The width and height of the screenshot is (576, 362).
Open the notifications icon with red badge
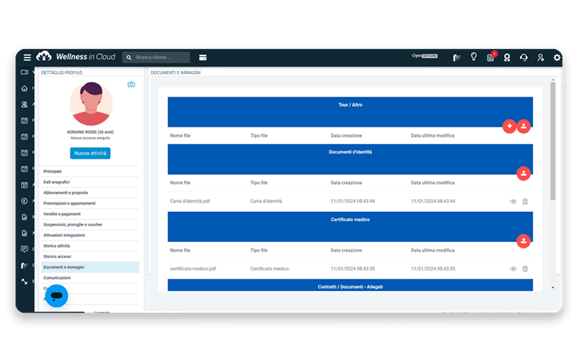pyautogui.click(x=491, y=57)
